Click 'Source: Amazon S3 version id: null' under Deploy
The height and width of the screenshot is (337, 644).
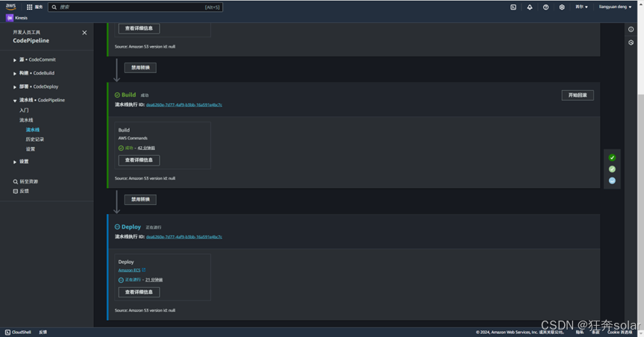145,310
